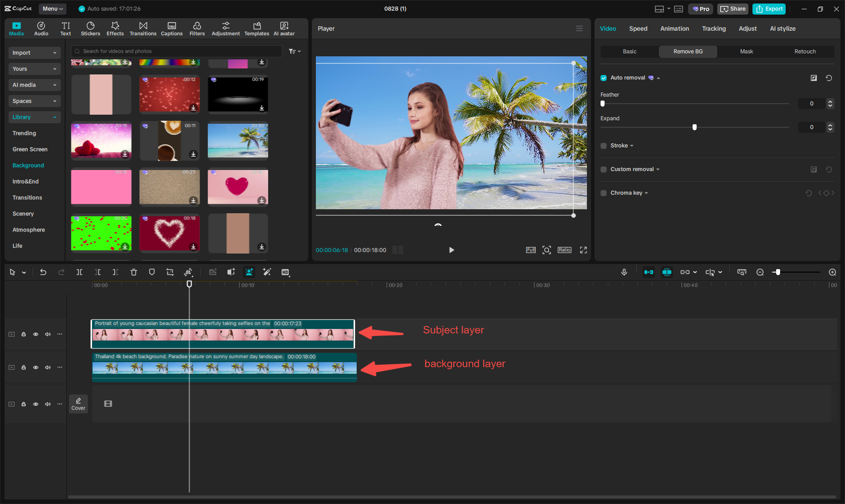The width and height of the screenshot is (845, 504).
Task: Expand the Import dropdown
Action: point(34,53)
